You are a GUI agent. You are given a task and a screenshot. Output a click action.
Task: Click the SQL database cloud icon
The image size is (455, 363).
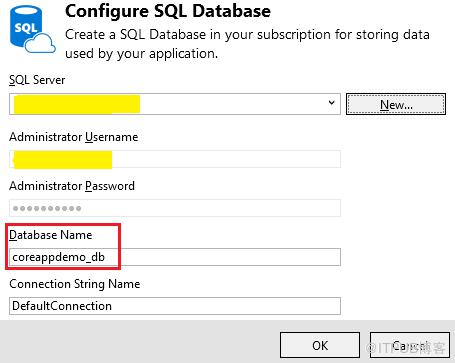(32, 29)
